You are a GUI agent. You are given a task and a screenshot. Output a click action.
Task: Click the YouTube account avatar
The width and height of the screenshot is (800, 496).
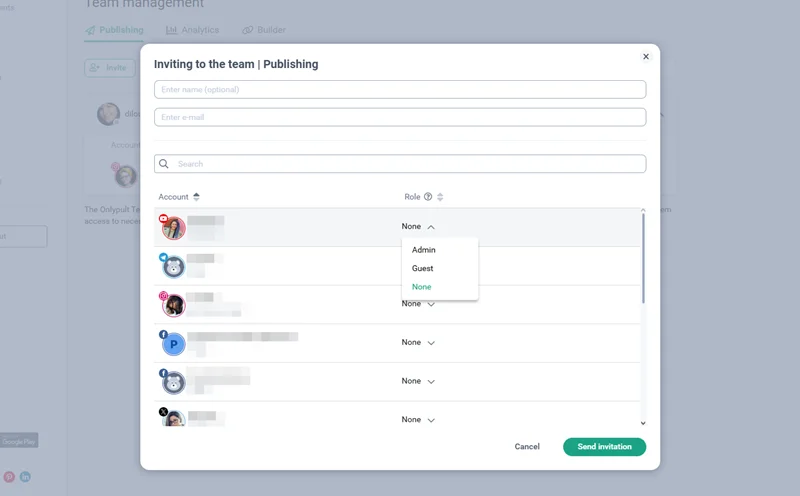point(174,228)
